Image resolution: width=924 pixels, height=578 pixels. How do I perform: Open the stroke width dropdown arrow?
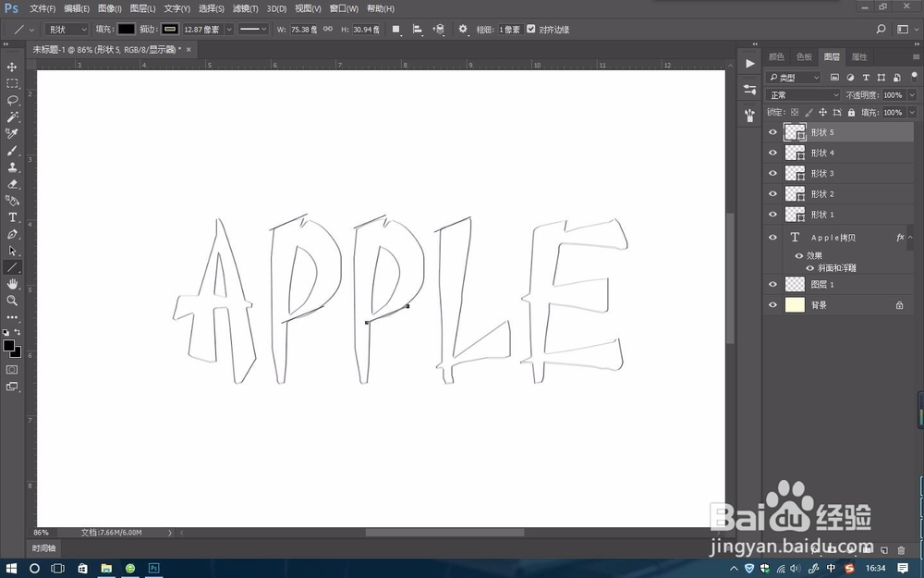tap(229, 29)
